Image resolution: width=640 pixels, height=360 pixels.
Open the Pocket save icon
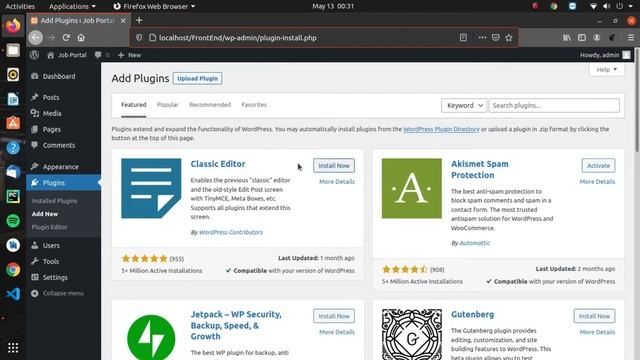tap(496, 38)
